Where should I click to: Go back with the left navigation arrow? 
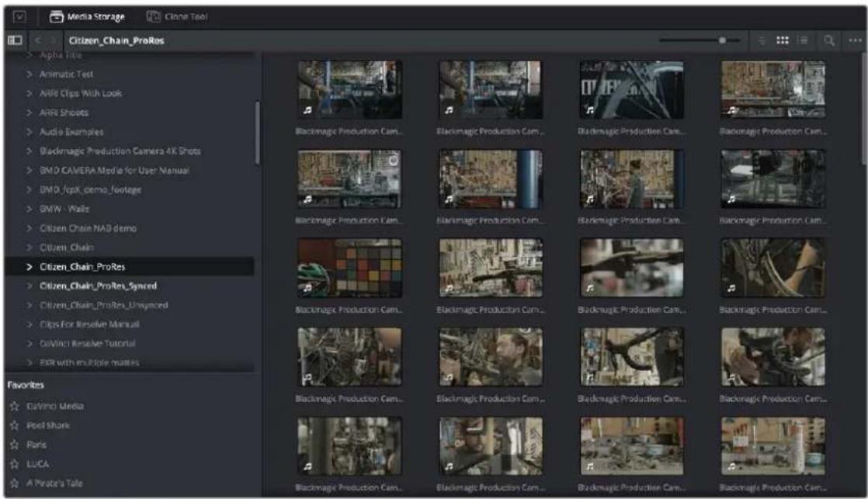coord(38,40)
